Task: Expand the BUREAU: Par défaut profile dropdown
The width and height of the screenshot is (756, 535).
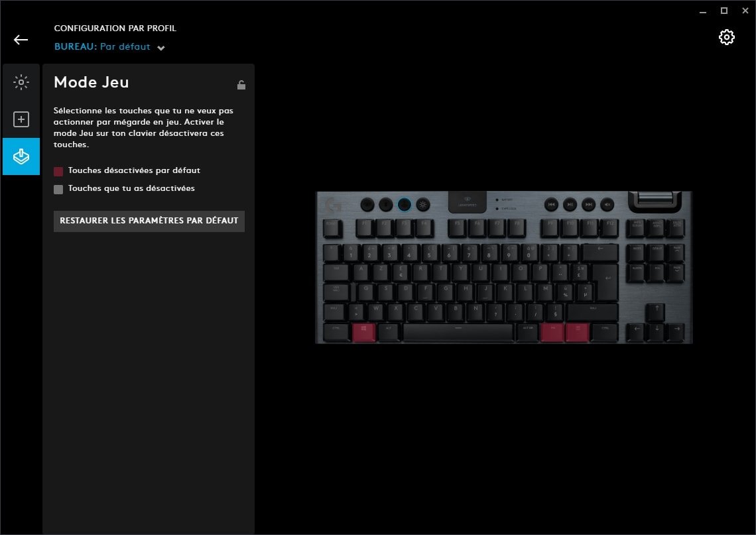Action: (109, 47)
